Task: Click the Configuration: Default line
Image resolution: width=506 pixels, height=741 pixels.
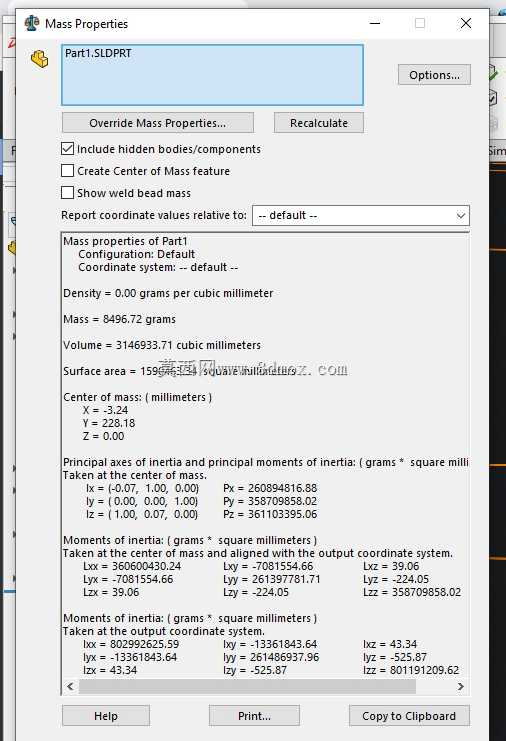Action: (137, 254)
